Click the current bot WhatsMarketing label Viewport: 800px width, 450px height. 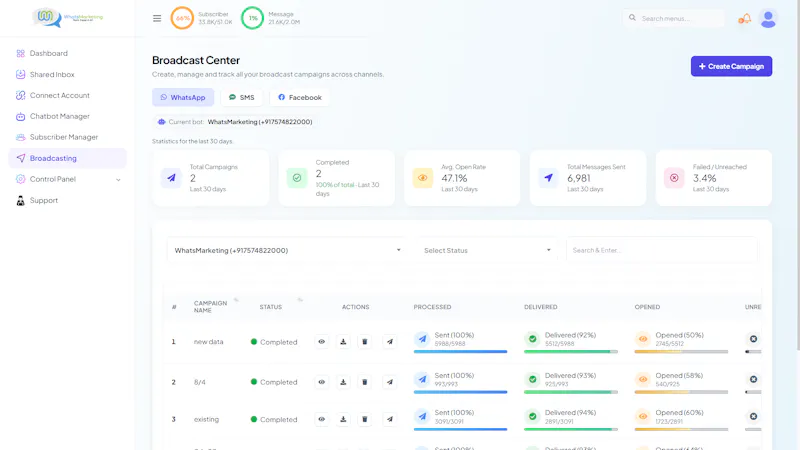[x=260, y=122]
